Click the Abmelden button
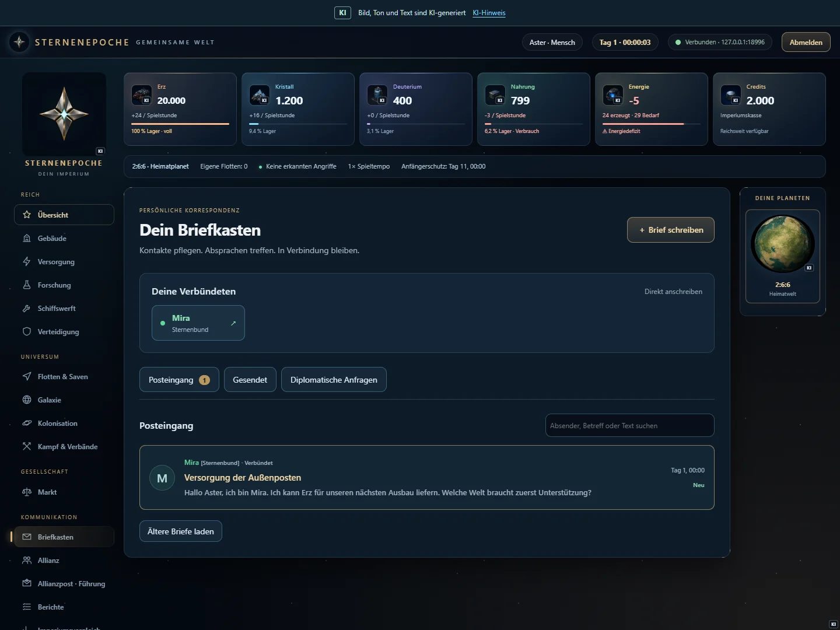The width and height of the screenshot is (840, 630). 806,42
